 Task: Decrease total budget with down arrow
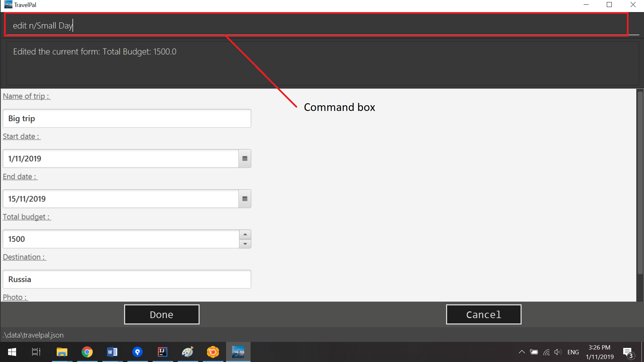click(245, 244)
